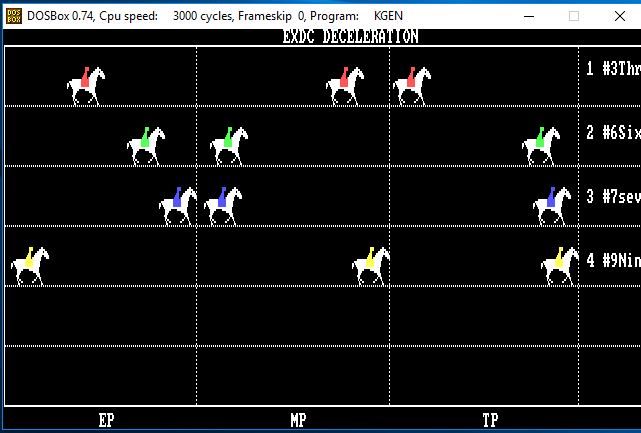Click the TP column label
641x433 pixels.
click(x=491, y=420)
